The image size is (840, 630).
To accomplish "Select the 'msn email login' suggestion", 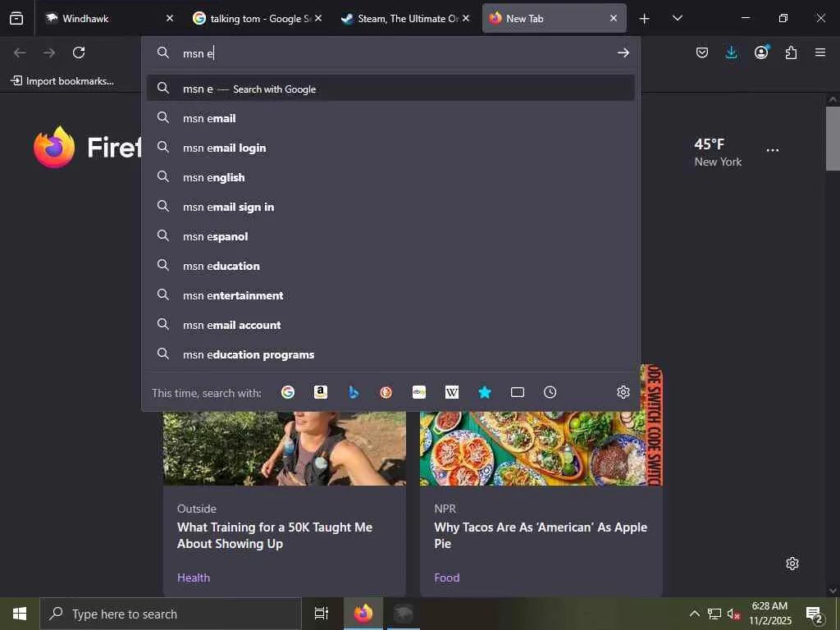I will pyautogui.click(x=390, y=148).
